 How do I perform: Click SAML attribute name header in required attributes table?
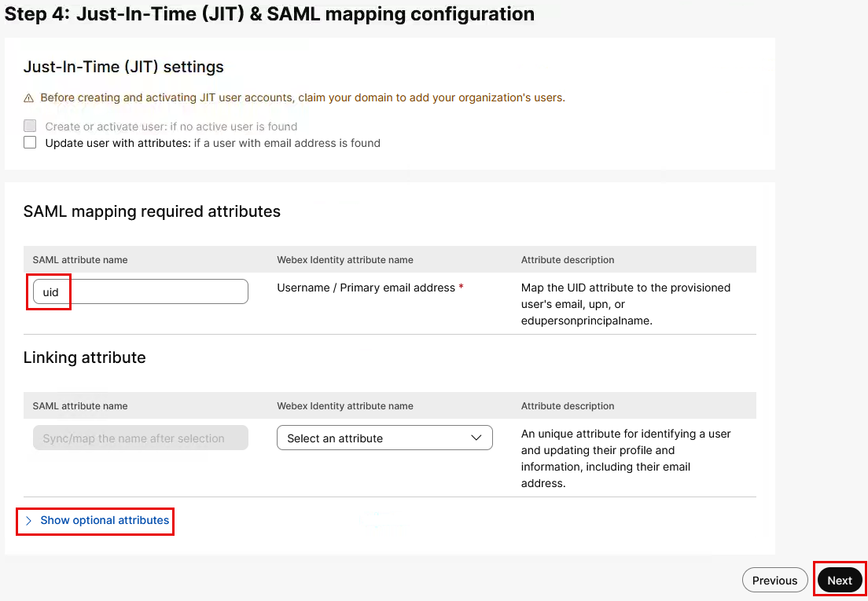pos(80,260)
